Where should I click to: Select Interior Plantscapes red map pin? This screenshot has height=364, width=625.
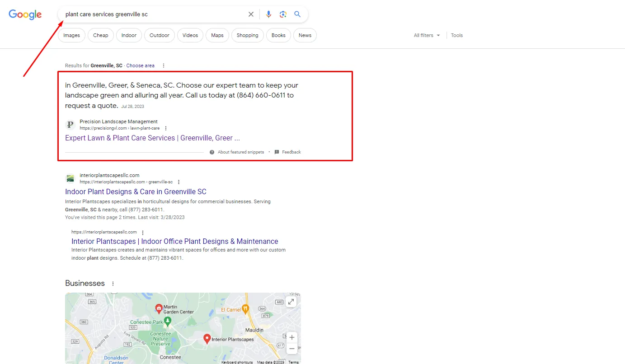[x=207, y=339]
